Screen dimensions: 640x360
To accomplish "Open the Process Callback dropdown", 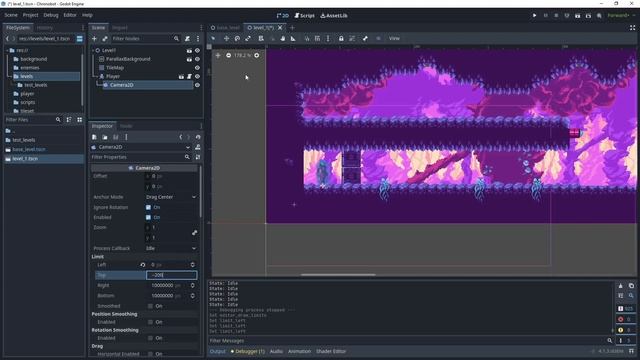I will tap(171, 248).
